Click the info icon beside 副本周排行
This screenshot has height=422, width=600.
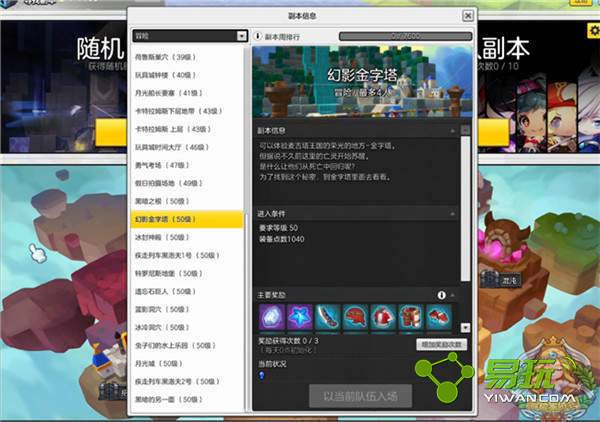[258, 36]
